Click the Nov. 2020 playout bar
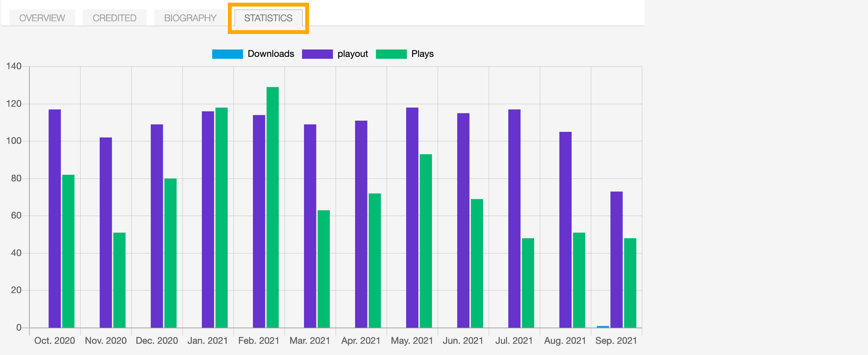Viewport: 868px width, 355px height. 106,232
